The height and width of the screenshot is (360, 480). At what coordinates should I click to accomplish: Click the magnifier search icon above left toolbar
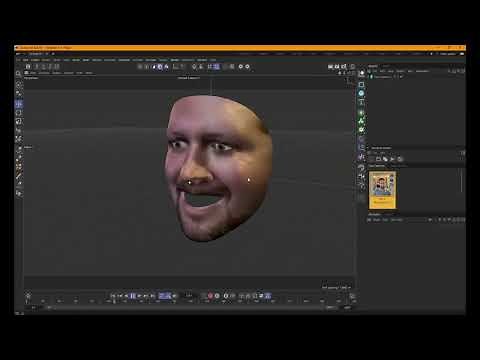(18, 73)
